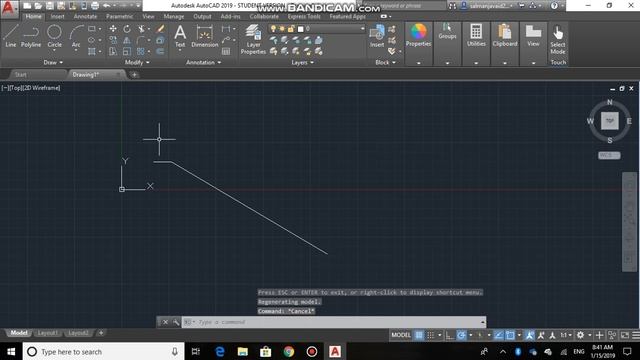Click the Erase tool icon
This screenshot has height=360, width=640.
(160, 29)
